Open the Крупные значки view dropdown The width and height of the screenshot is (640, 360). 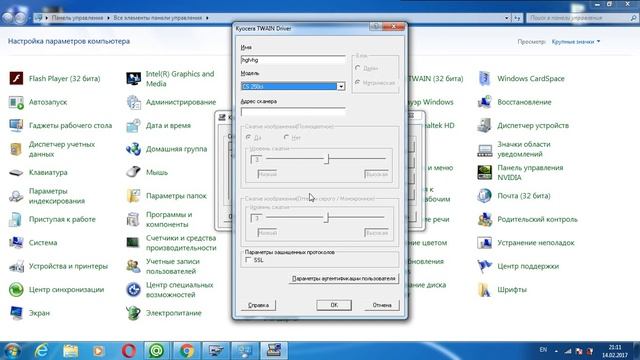576,42
